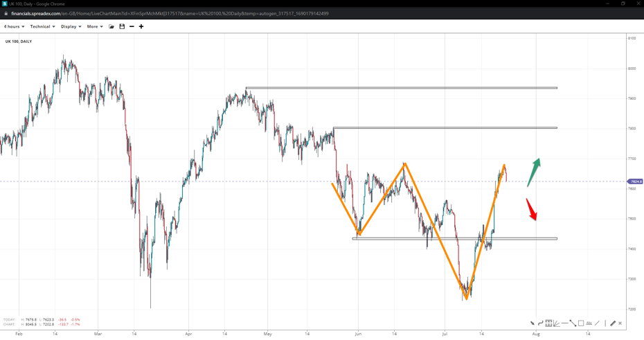The height and width of the screenshot is (340, 644).
Task: Expand the 4 hours timeframe dropdown
Action: click(14, 27)
